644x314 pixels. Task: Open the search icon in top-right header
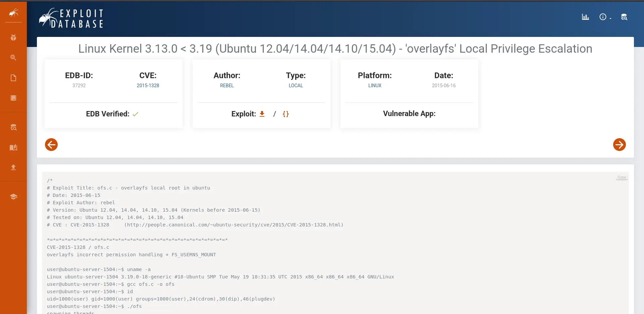coord(624,17)
